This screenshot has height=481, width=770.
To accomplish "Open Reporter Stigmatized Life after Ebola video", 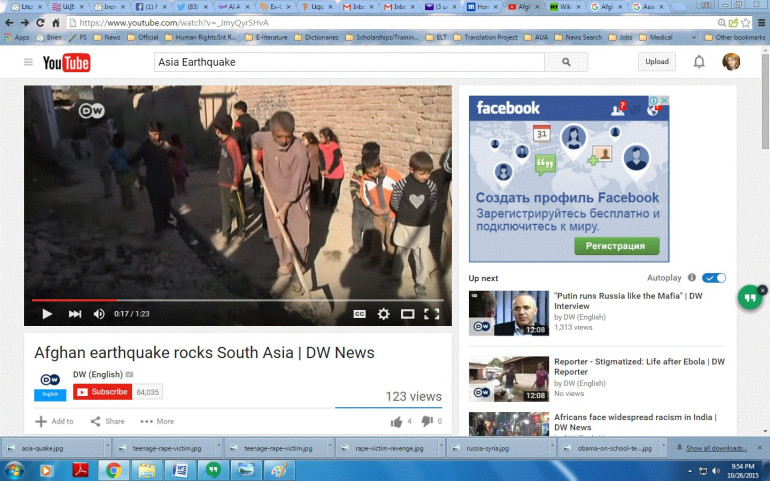I will click(639, 367).
